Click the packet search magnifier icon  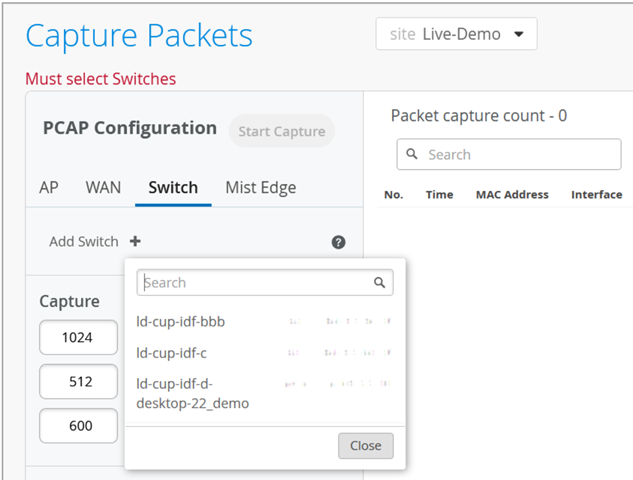[x=413, y=155]
